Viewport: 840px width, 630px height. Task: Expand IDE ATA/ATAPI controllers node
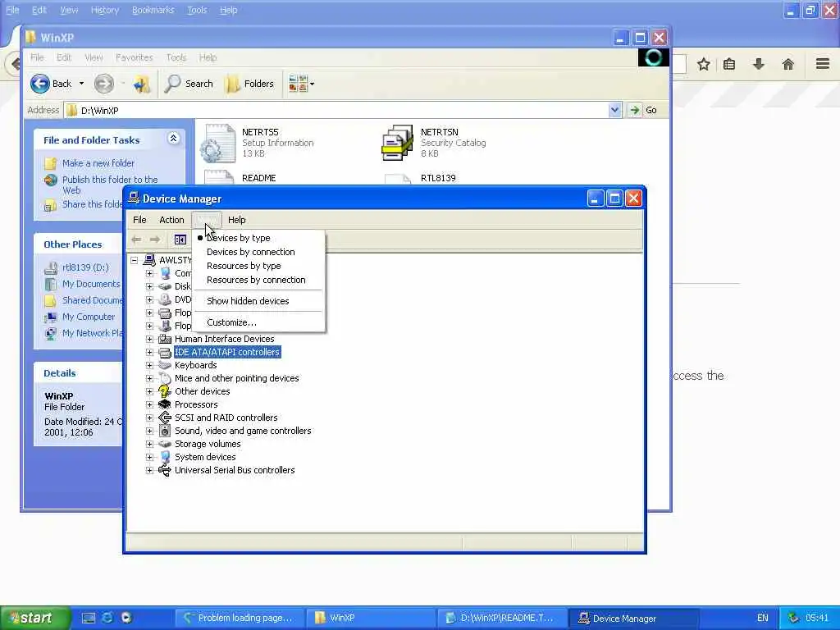(150, 353)
